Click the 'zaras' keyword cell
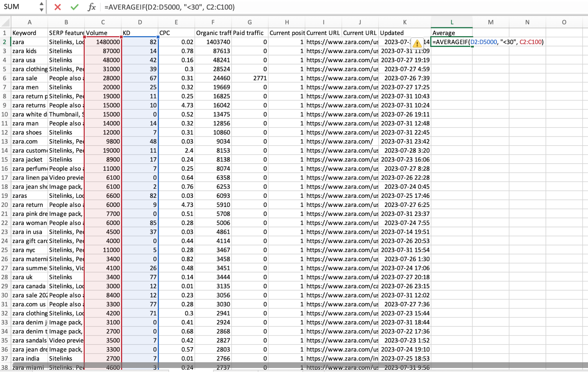The image size is (588, 372). (29, 196)
